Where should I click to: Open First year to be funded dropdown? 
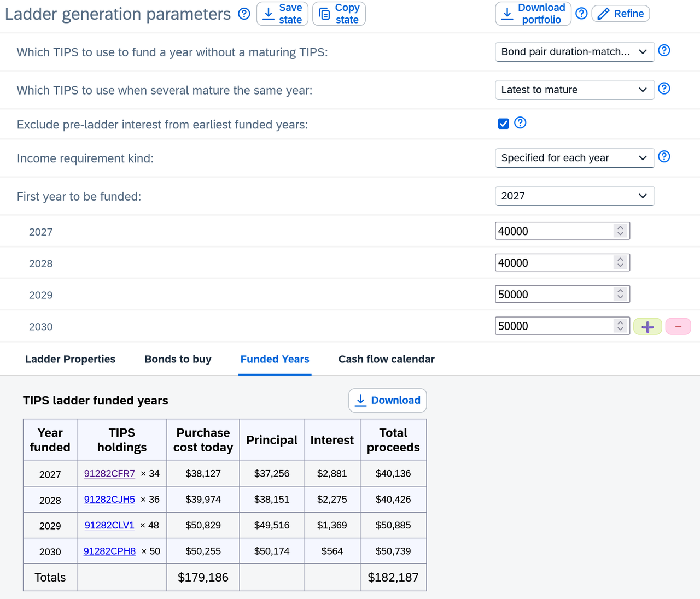click(x=574, y=196)
